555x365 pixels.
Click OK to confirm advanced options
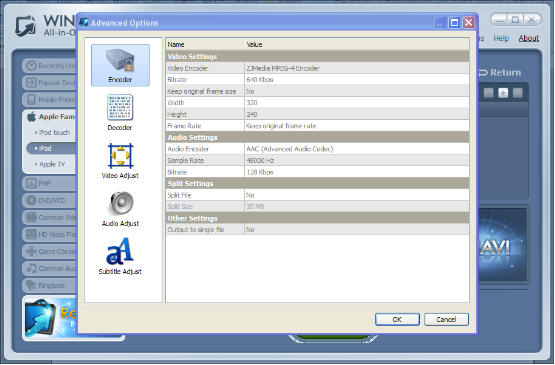pyautogui.click(x=397, y=319)
